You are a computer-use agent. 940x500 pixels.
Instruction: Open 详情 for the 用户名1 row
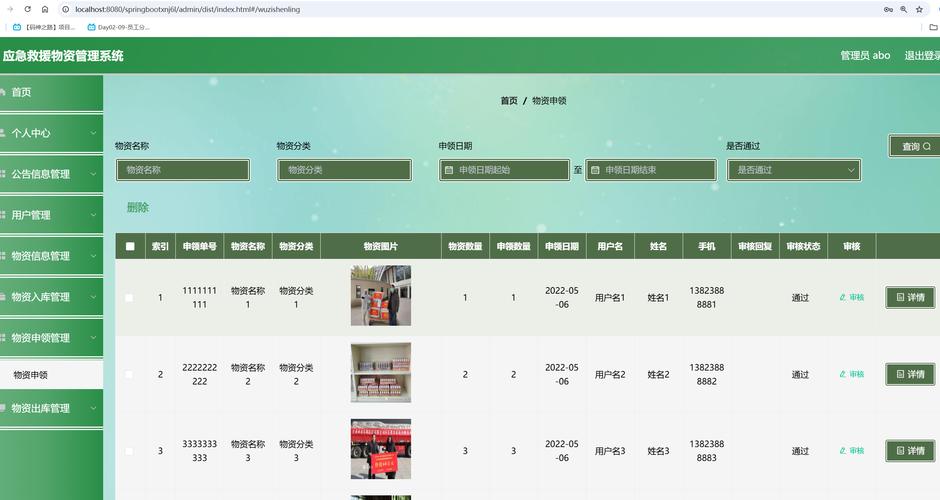(x=910, y=297)
